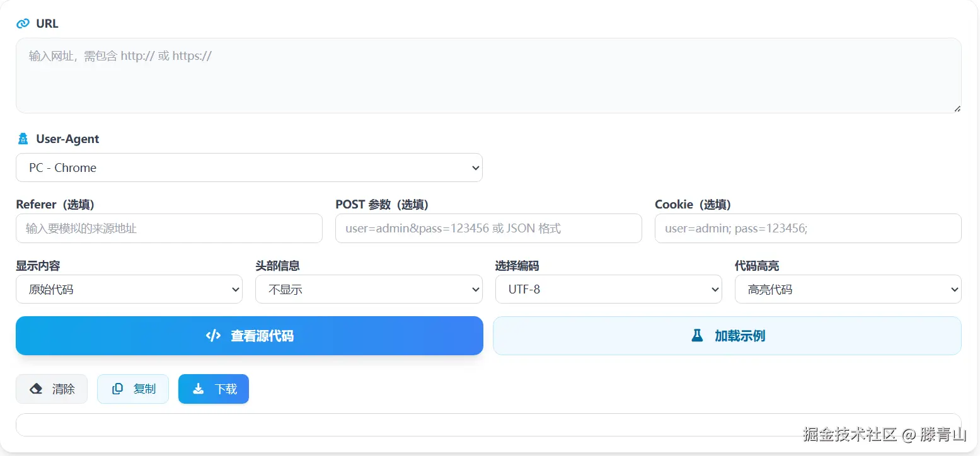
Task: Open the User-Agent dropdown showing PC - Chrome
Action: [249, 168]
